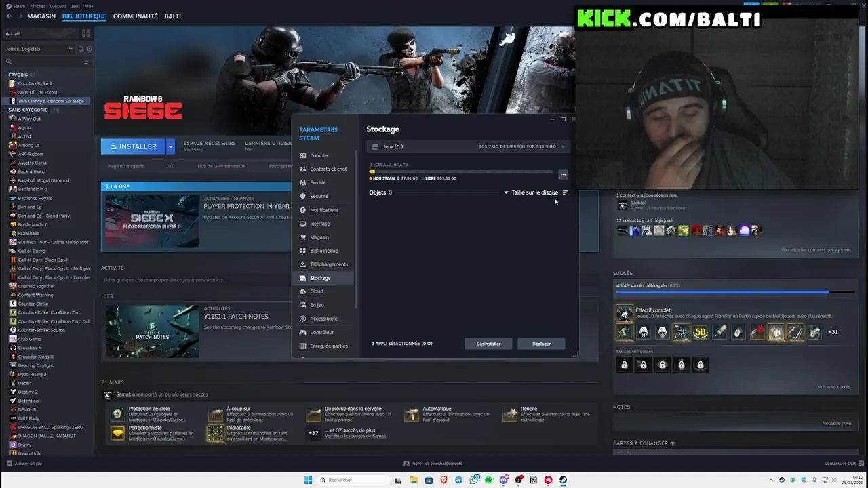Open install options arrow next to Installer
This screenshot has width=868, height=488.
point(170,146)
